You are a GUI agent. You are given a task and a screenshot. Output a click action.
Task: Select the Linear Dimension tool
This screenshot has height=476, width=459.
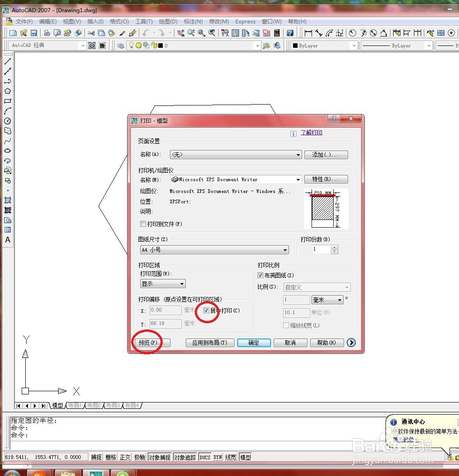[x=308, y=33]
